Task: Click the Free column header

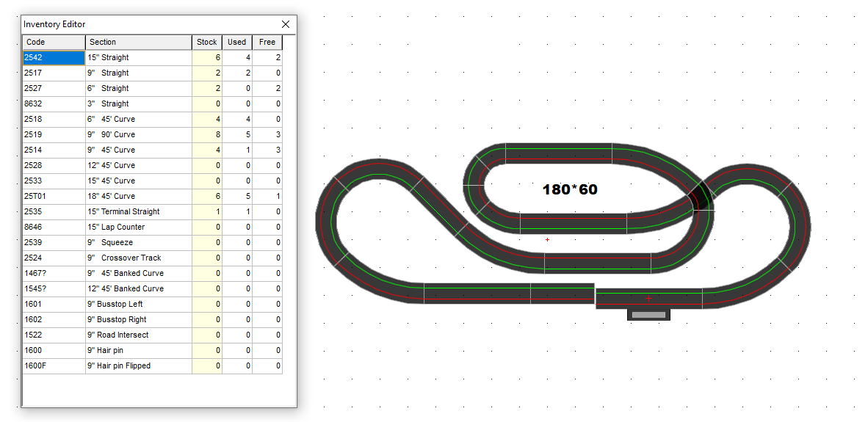Action: tap(267, 42)
